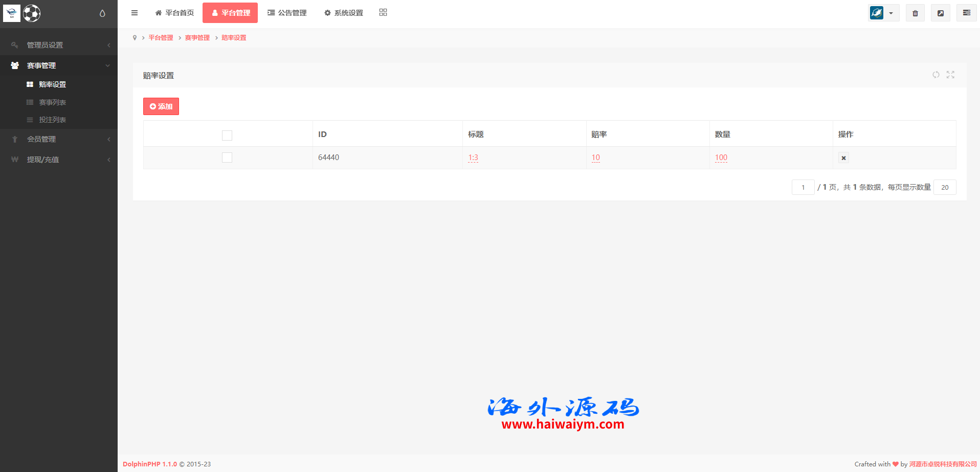Open the 系统设置 top tab
The image size is (980, 472).
coord(343,13)
